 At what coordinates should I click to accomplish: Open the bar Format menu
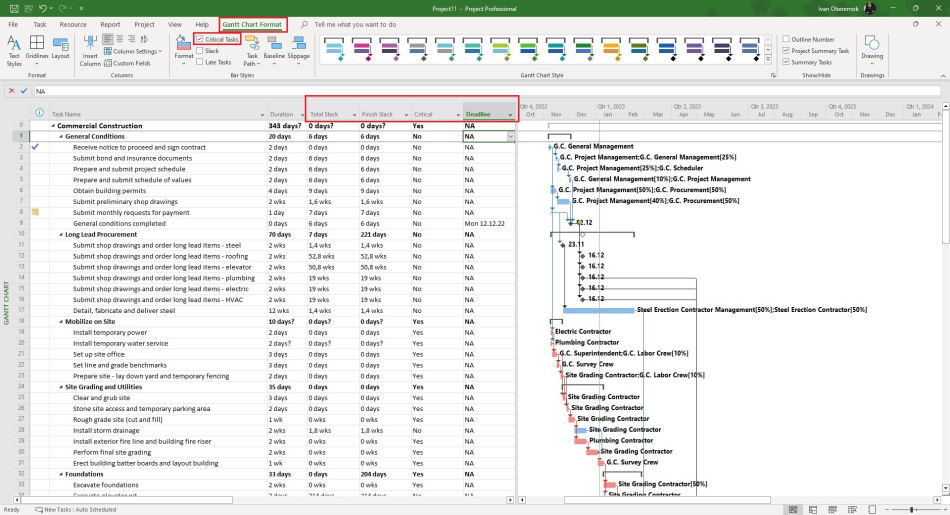(184, 51)
